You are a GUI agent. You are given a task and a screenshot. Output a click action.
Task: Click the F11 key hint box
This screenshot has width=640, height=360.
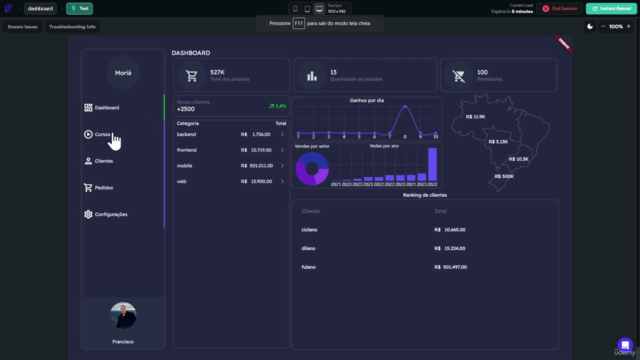(299, 23)
